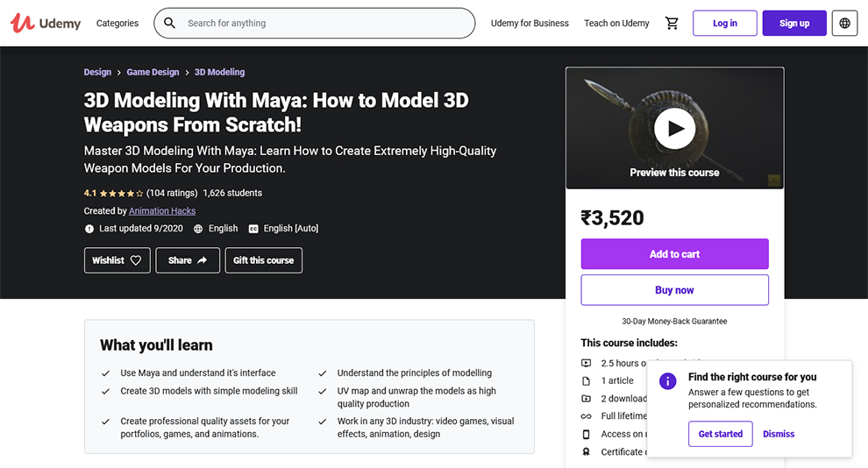Click the (104 ratings) text

pyautogui.click(x=172, y=193)
